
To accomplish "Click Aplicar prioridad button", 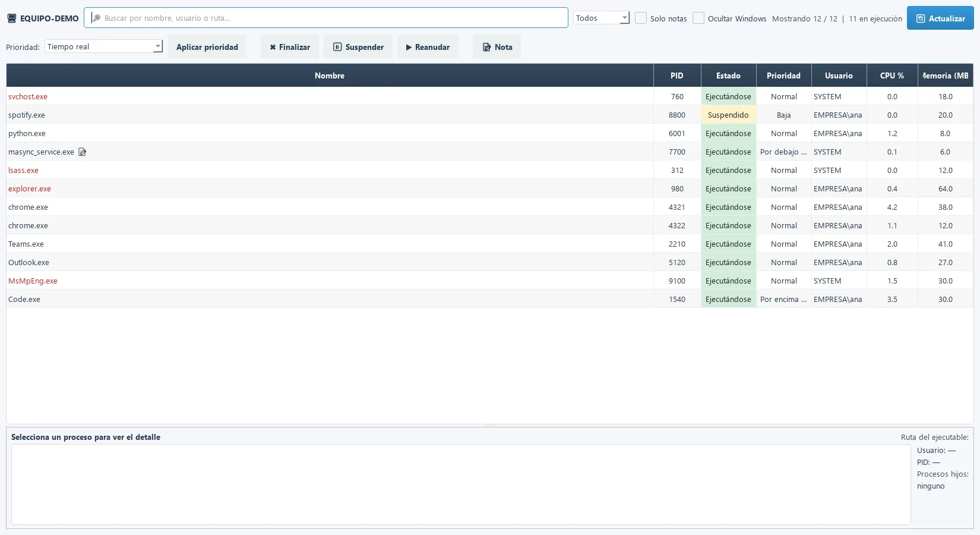I will click(207, 47).
